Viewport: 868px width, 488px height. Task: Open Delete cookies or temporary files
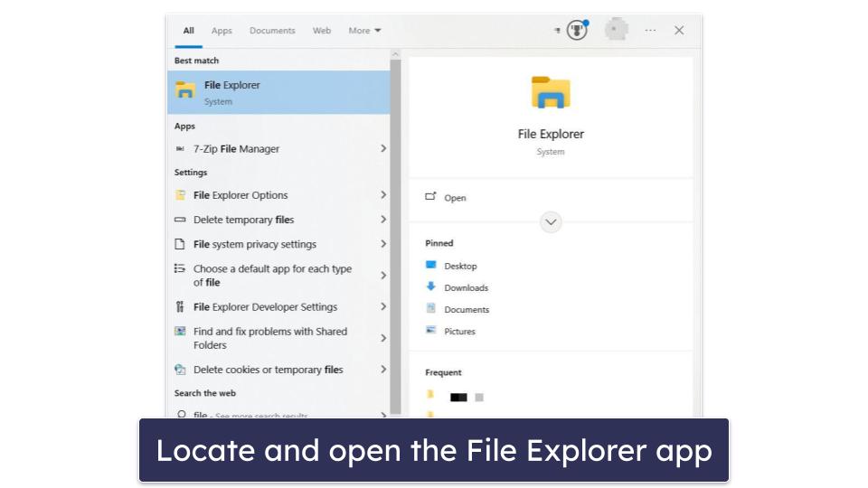pos(278,369)
